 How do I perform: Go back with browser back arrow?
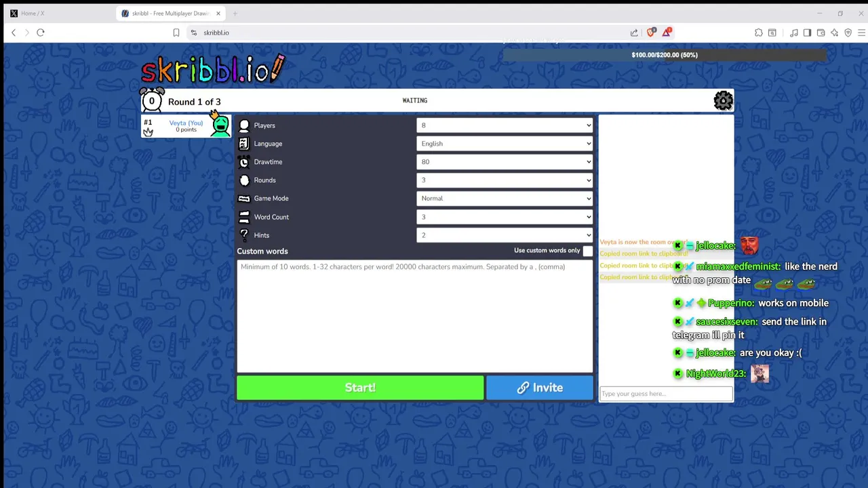click(14, 33)
